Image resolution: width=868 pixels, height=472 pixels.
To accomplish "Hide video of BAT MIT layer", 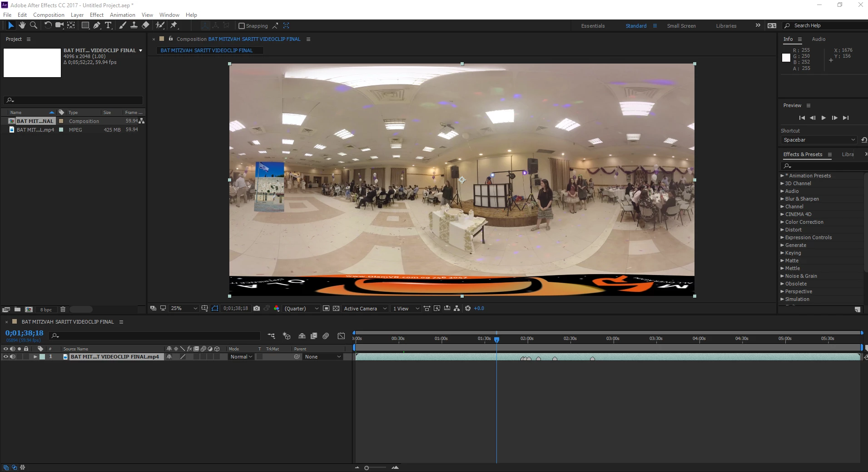I will [x=5, y=357].
